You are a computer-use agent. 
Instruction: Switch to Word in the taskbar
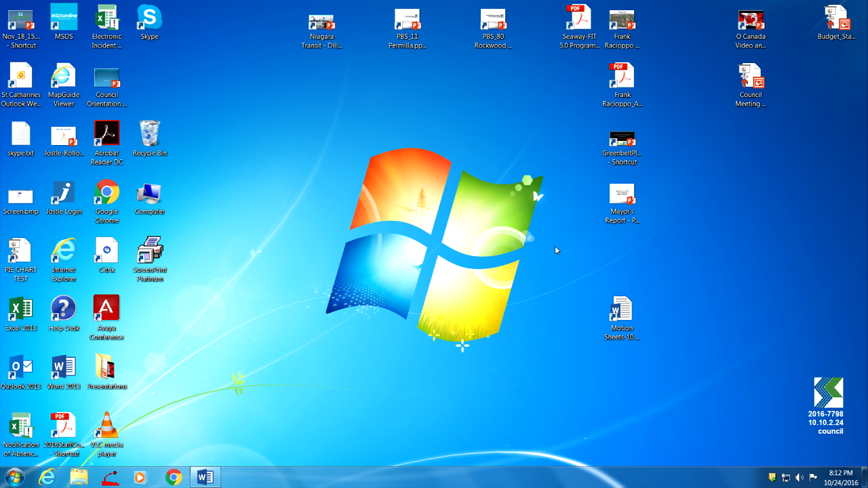point(205,477)
